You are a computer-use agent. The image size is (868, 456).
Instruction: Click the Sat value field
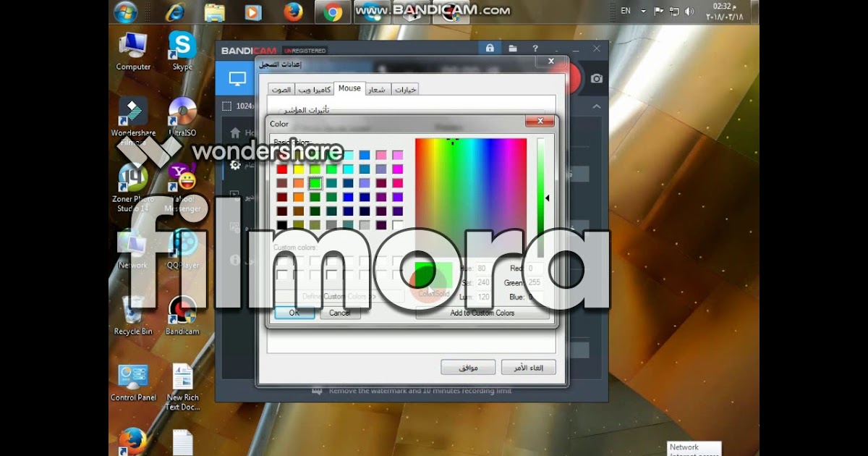pyautogui.click(x=482, y=283)
